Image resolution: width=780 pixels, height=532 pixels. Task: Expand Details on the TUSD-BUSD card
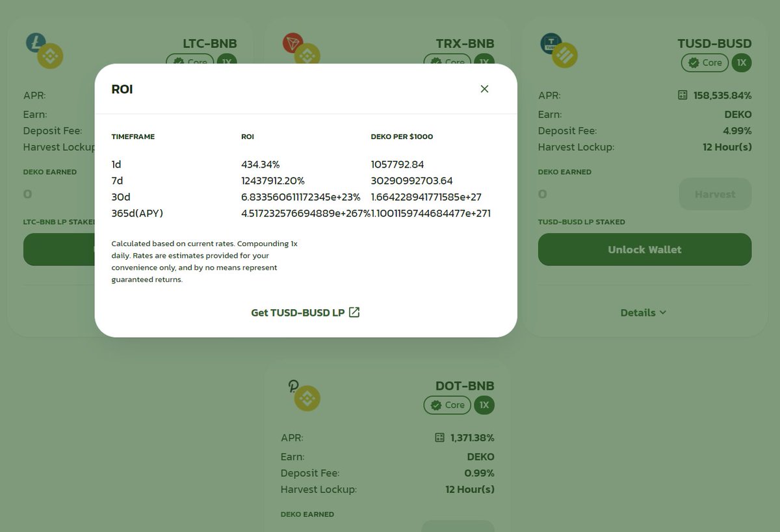pos(643,312)
